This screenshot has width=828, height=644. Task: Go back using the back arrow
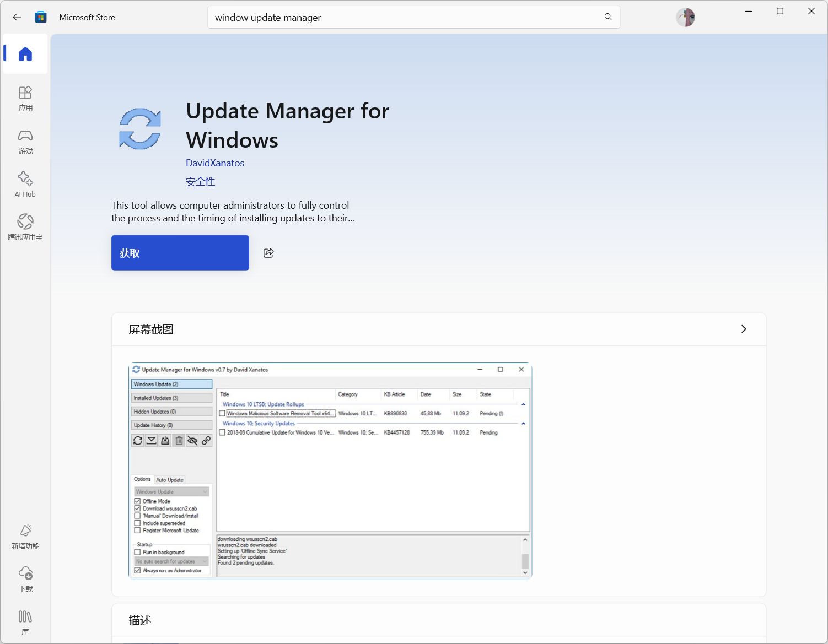(x=17, y=17)
